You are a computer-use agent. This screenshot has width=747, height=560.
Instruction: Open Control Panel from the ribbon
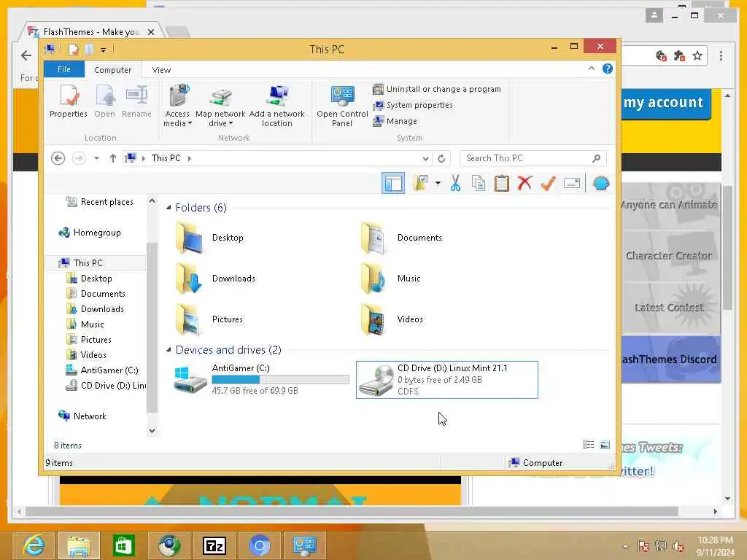pos(342,106)
